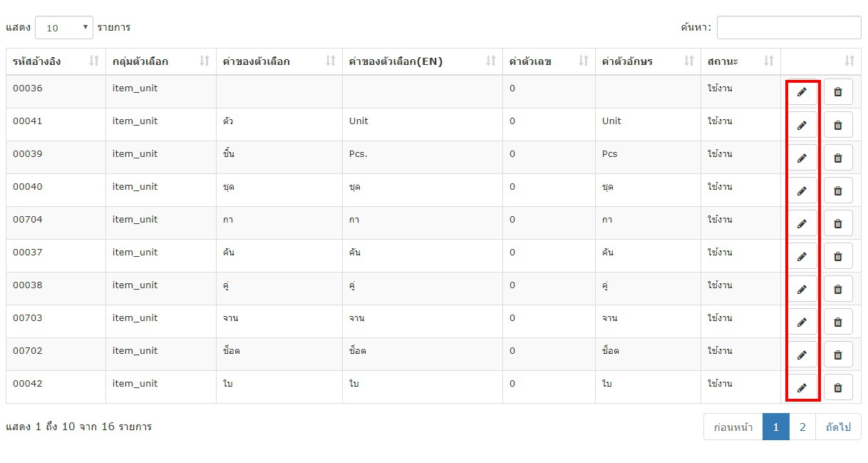
Task: Select page 1 in pagination
Action: (x=776, y=427)
